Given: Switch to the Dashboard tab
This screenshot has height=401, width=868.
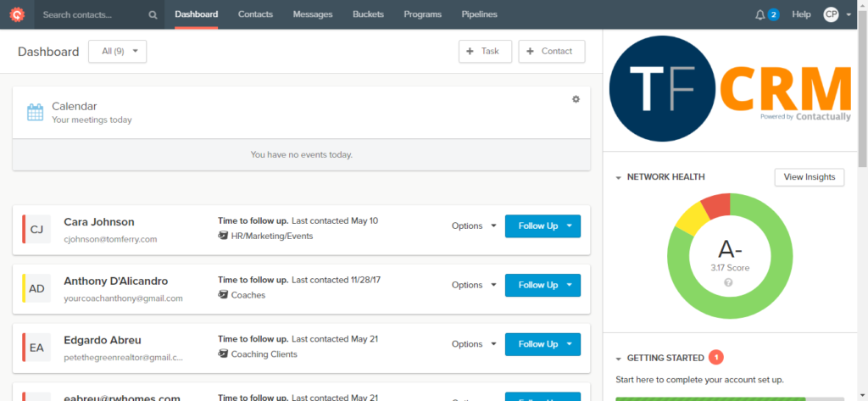Looking at the screenshot, I should 196,14.
